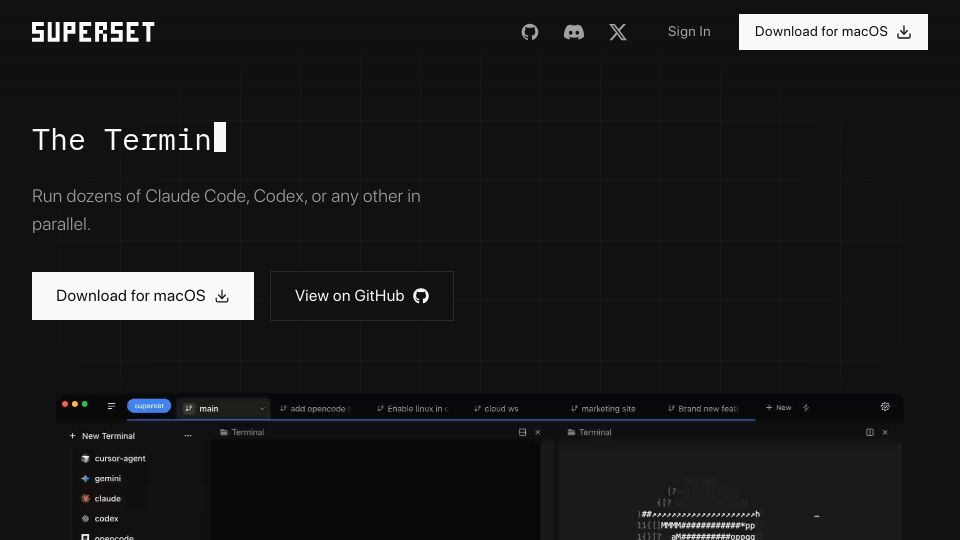This screenshot has width=960, height=540.
Task: Switch to the cloud ws tab
Action: (497, 408)
